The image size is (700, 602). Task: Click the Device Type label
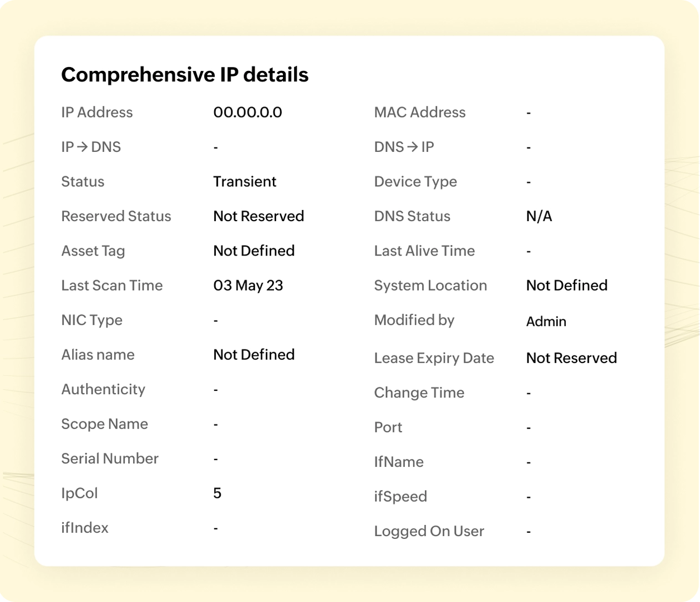415,182
